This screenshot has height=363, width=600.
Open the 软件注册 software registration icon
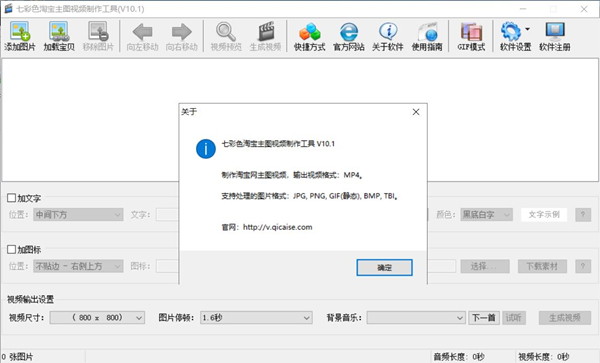click(x=555, y=36)
